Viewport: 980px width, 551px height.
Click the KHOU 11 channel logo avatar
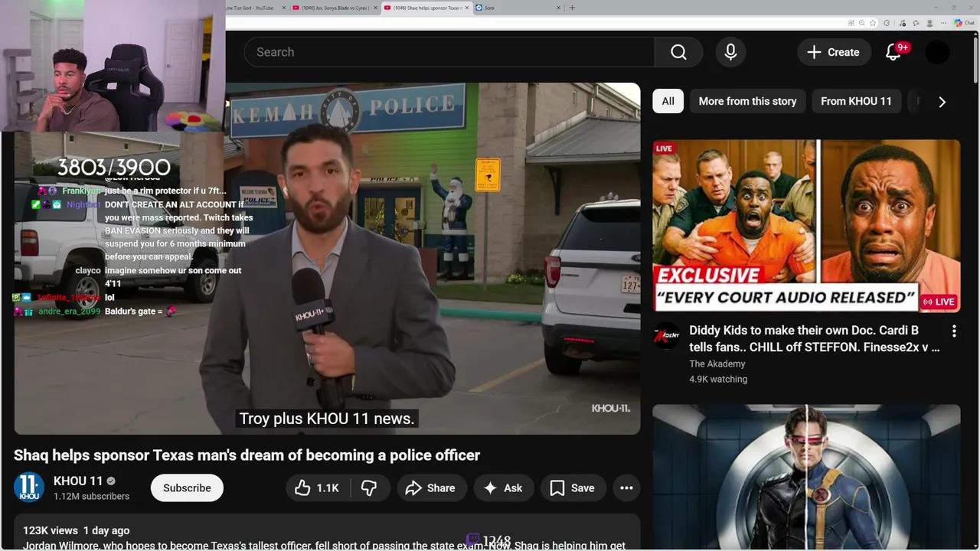tap(29, 487)
